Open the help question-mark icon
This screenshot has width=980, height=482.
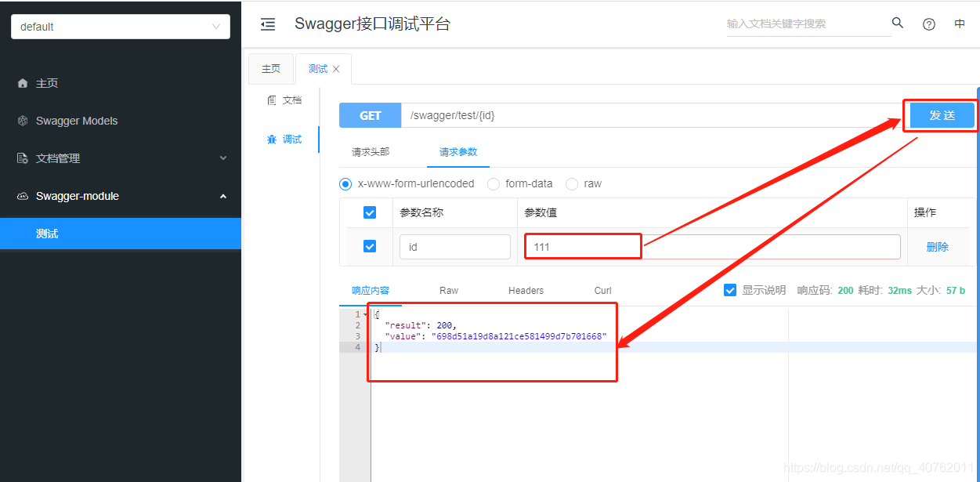coord(929,24)
